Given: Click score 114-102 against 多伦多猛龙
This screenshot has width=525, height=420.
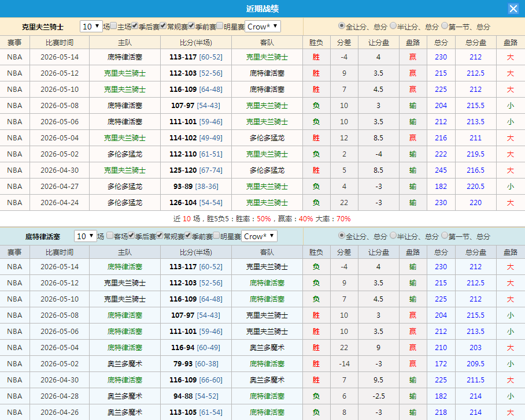Looking at the screenshot, I should [183, 138].
